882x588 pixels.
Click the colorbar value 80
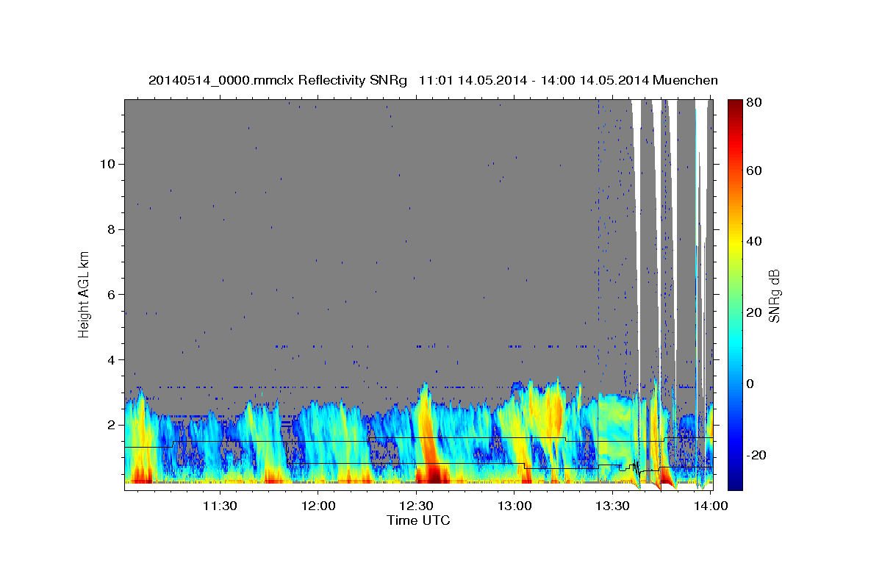753,102
